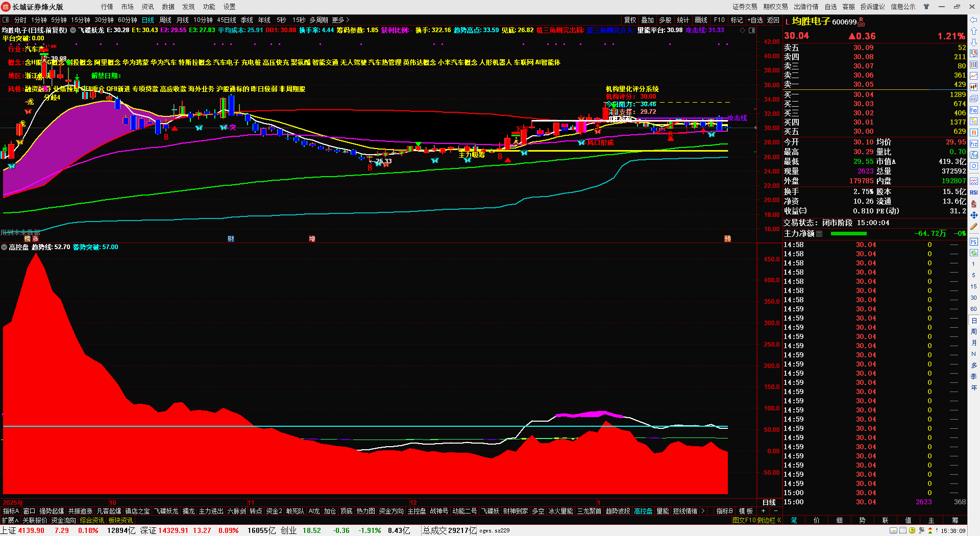Image resolution: width=980 pixels, height=536 pixels.
Task: Click the F12 trading icon in sidebar
Action: pyautogui.click(x=974, y=143)
